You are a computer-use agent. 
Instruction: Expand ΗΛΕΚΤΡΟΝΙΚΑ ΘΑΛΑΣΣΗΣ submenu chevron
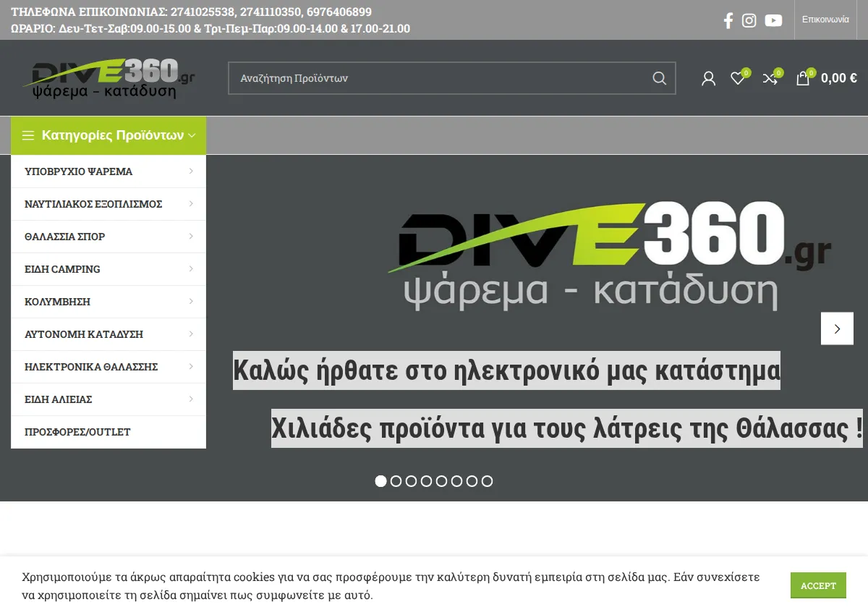tap(191, 366)
